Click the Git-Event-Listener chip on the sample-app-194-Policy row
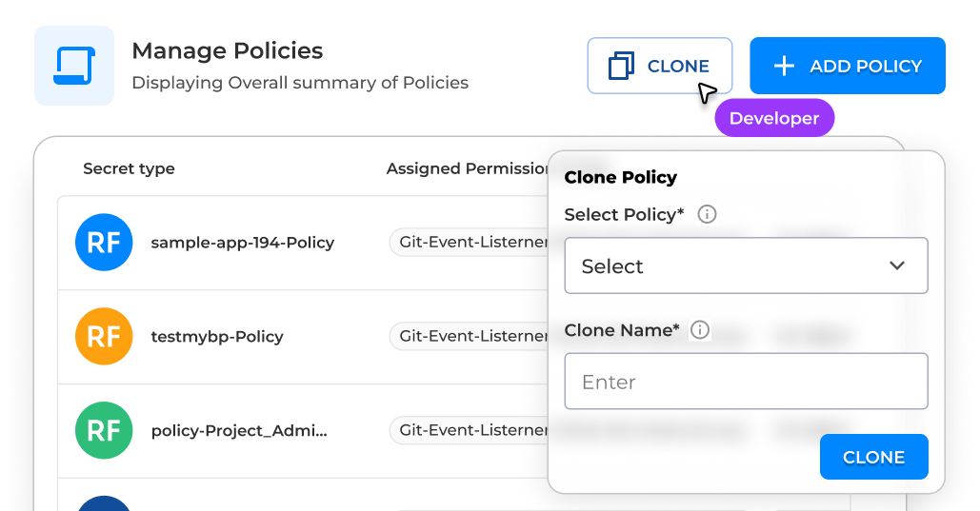 click(470, 243)
